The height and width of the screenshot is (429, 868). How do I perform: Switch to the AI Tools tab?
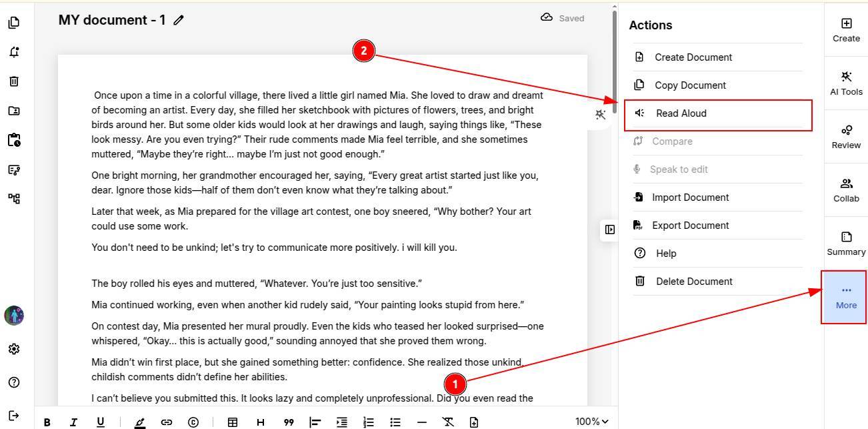[x=846, y=83]
